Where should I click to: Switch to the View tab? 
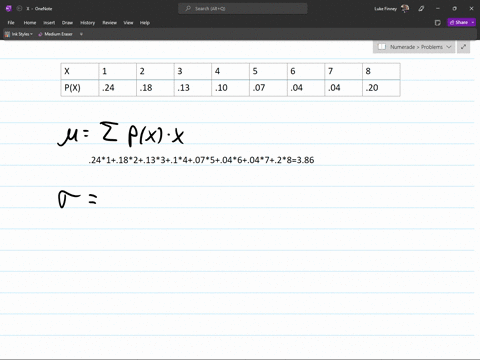click(x=128, y=23)
